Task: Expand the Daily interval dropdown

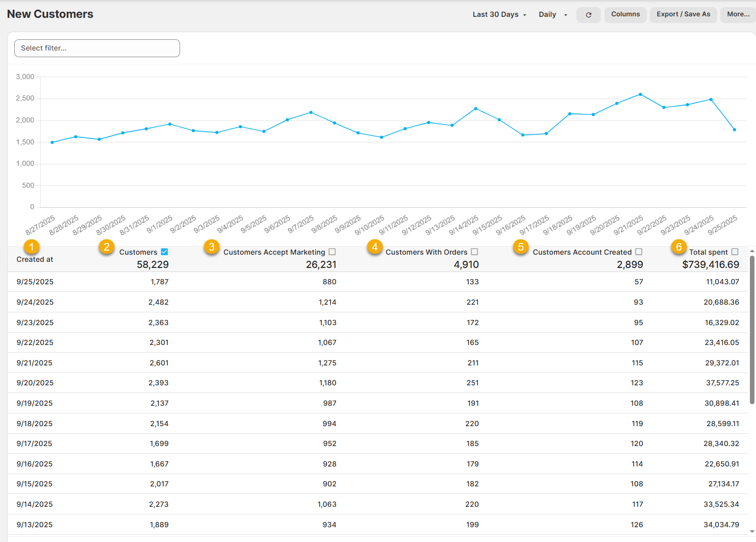Action: click(552, 14)
